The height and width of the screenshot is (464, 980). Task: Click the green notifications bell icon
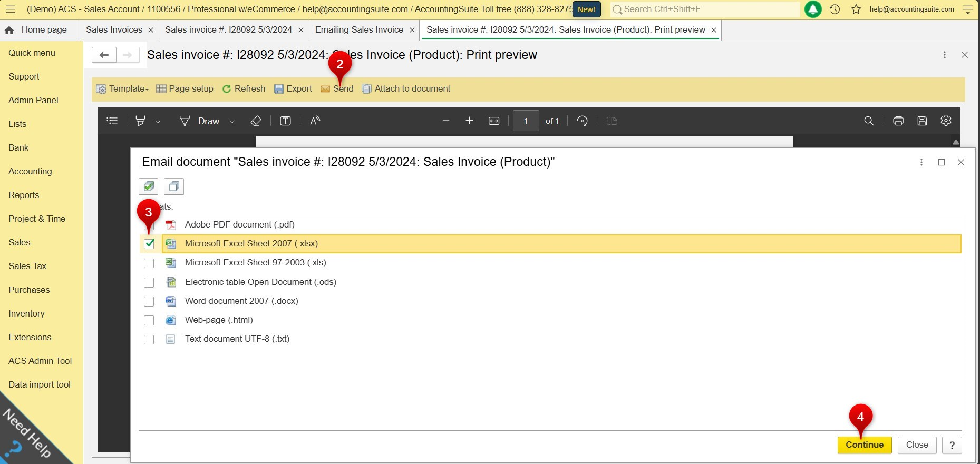(813, 9)
